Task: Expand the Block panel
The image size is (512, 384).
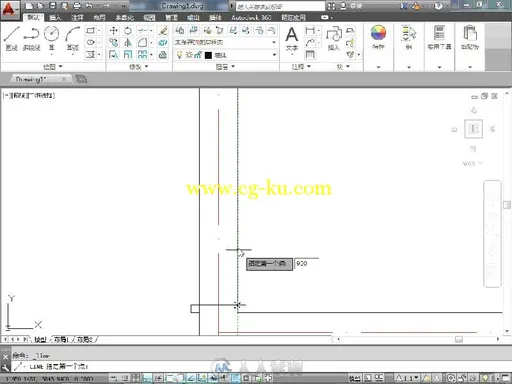Action: [343, 67]
